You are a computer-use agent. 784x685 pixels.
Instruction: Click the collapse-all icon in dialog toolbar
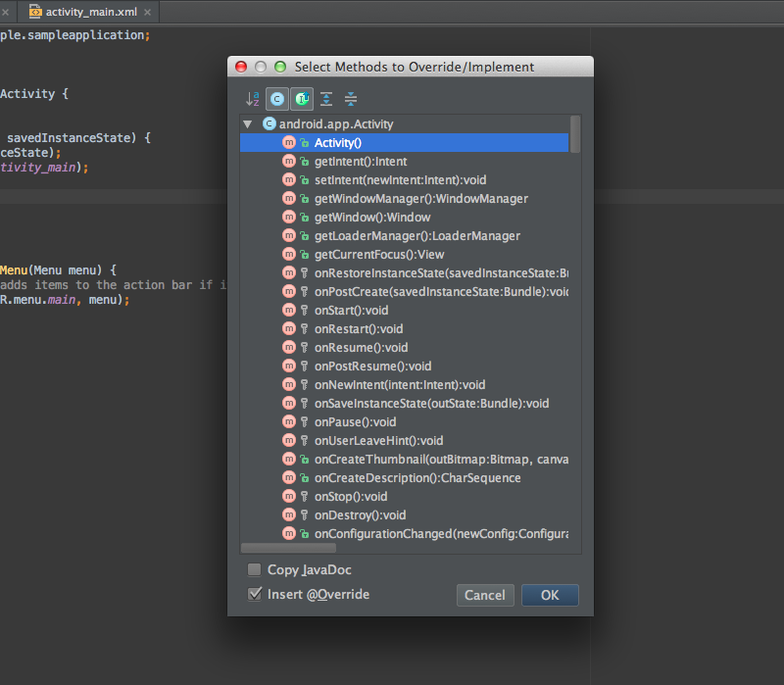tap(351, 98)
